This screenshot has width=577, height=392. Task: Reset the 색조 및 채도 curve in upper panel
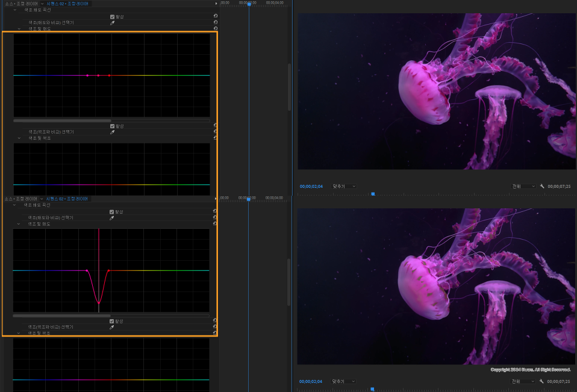point(215,28)
